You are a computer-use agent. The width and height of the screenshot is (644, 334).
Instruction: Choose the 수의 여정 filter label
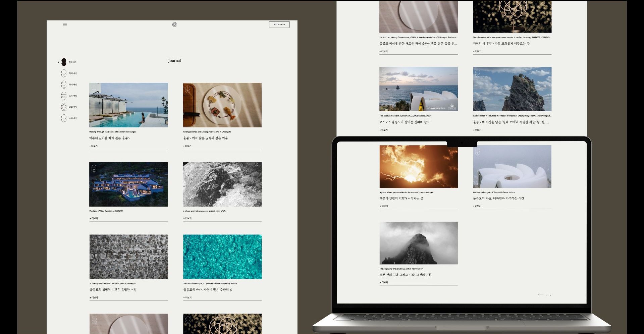73,118
